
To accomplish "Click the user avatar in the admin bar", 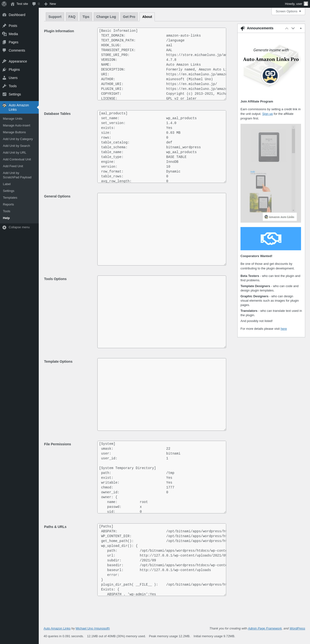I will click(x=306, y=4).
